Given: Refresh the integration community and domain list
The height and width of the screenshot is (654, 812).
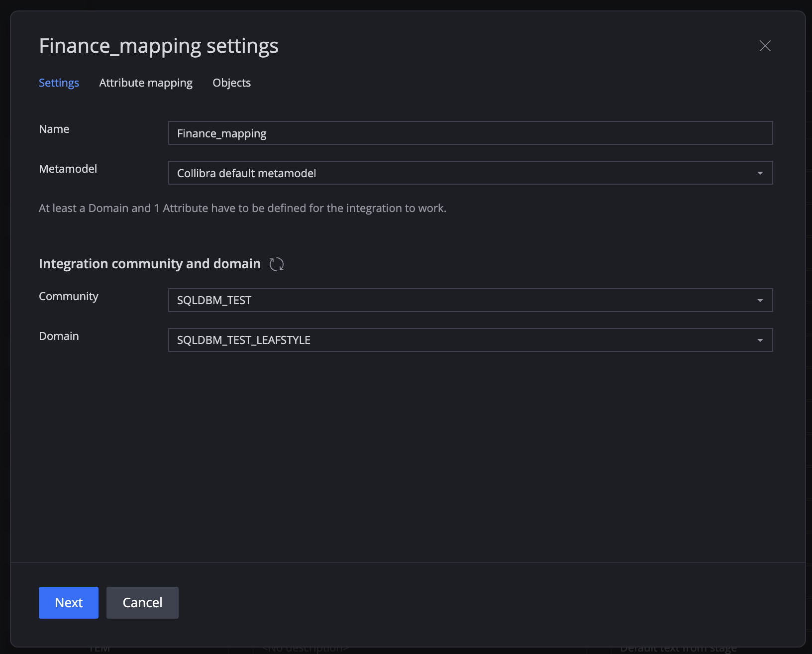Looking at the screenshot, I should point(277,264).
